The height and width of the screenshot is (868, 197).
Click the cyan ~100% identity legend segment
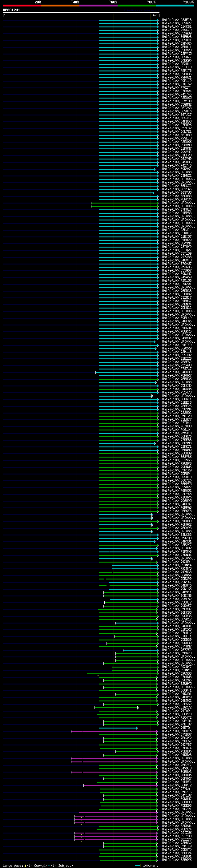(x=175, y=6)
